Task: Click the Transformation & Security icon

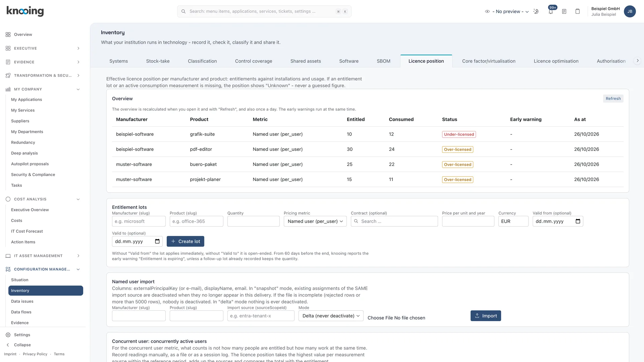Action: point(8,75)
